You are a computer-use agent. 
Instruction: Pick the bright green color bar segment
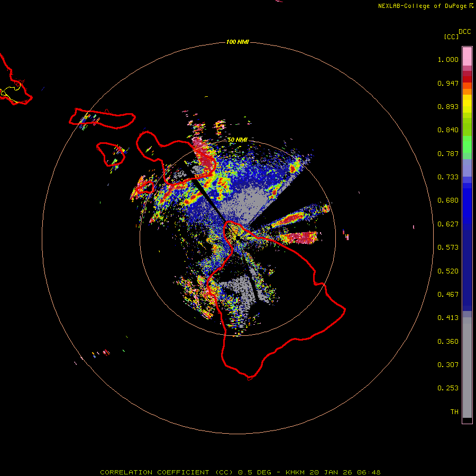467,144
